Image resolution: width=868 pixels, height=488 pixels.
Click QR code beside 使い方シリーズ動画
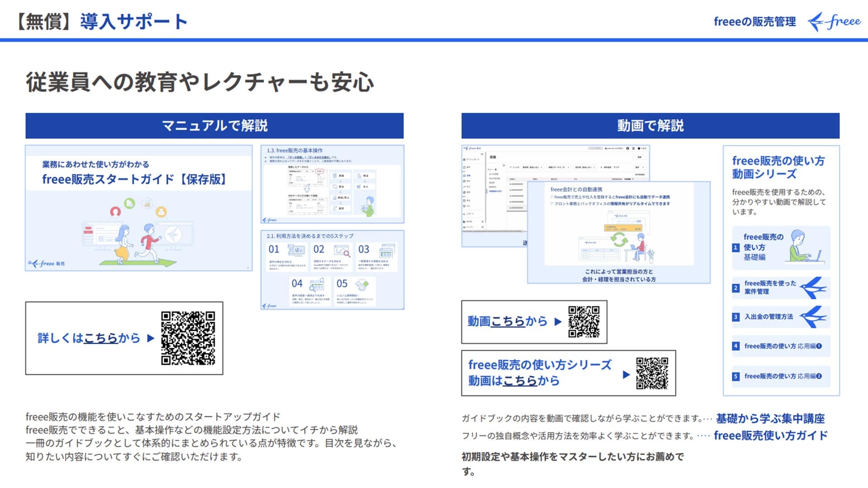click(x=651, y=373)
